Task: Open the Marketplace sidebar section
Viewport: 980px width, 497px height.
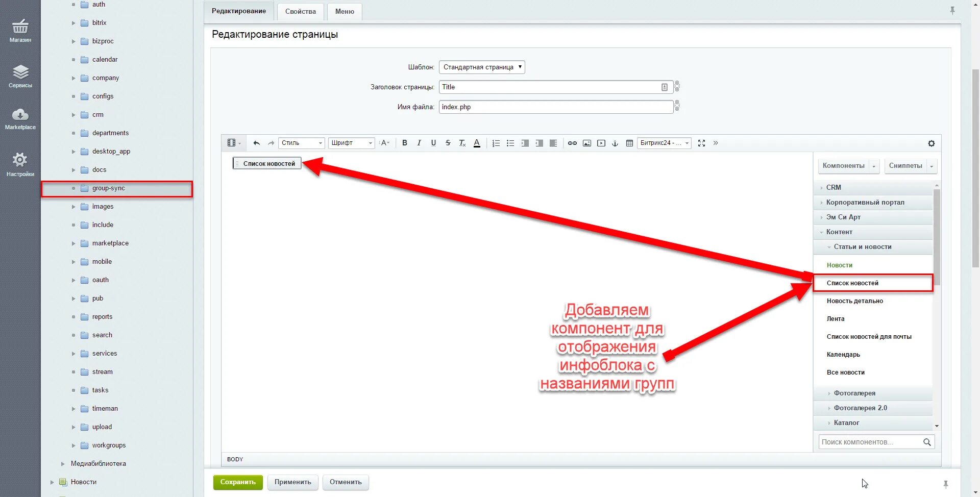Action: tap(20, 119)
